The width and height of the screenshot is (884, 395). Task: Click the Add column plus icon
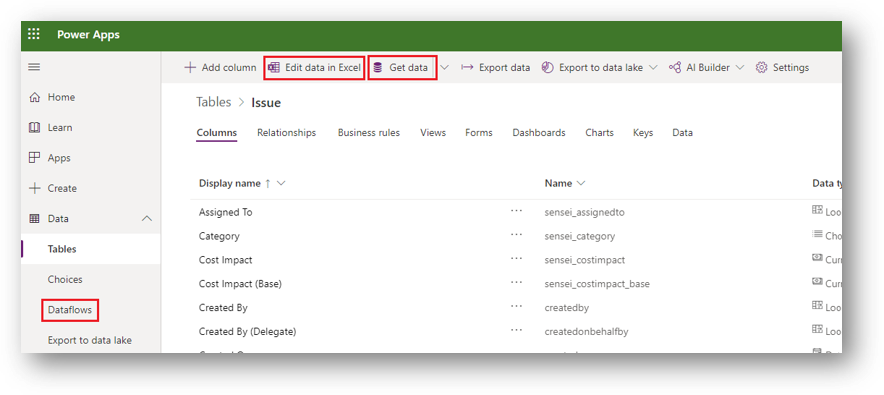(x=190, y=68)
